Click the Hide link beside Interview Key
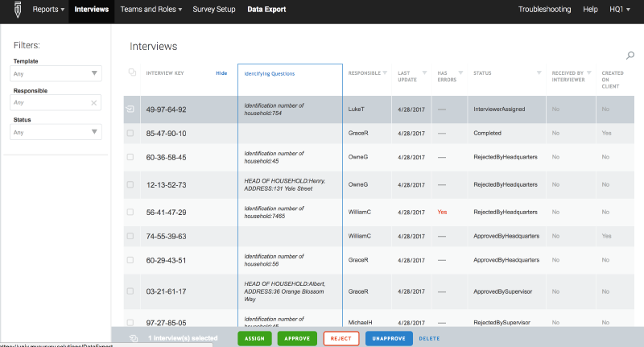Image resolution: width=644 pixels, height=347 pixels. [x=221, y=73]
